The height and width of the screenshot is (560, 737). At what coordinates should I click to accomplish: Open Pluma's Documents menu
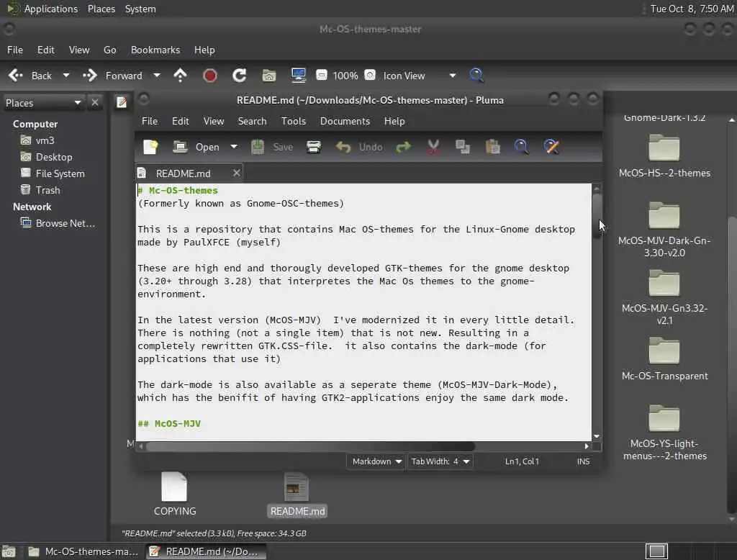point(345,122)
